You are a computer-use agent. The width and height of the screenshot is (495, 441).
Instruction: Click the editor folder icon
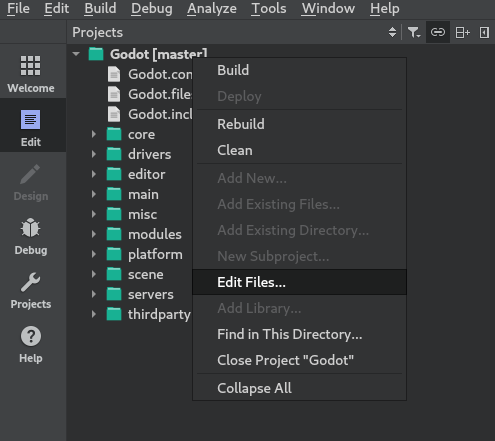(x=114, y=174)
